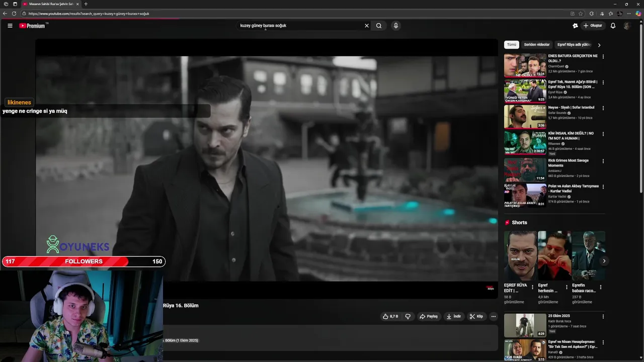This screenshot has width=644, height=362.
Task: Open browser favorites list icon
Action: coord(610,14)
